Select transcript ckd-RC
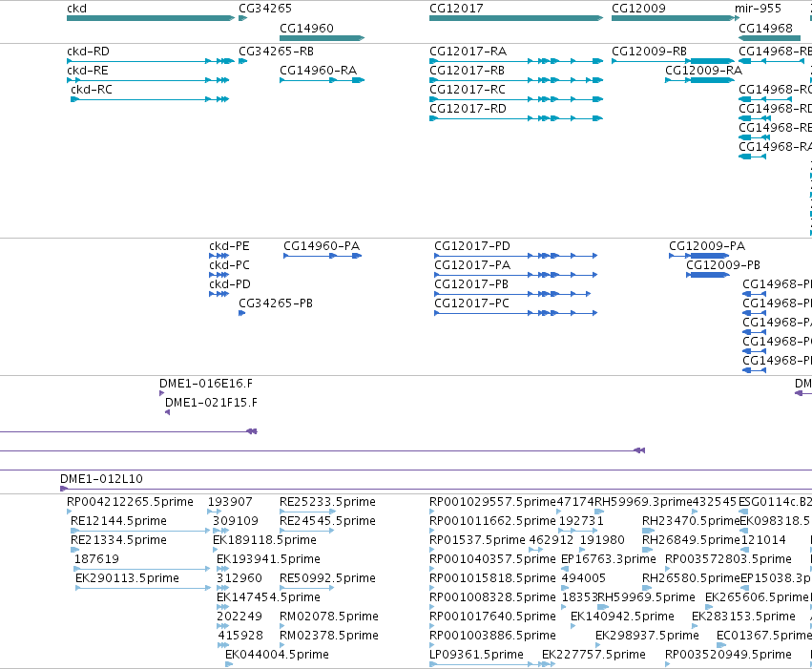The image size is (812, 669). tap(92, 90)
